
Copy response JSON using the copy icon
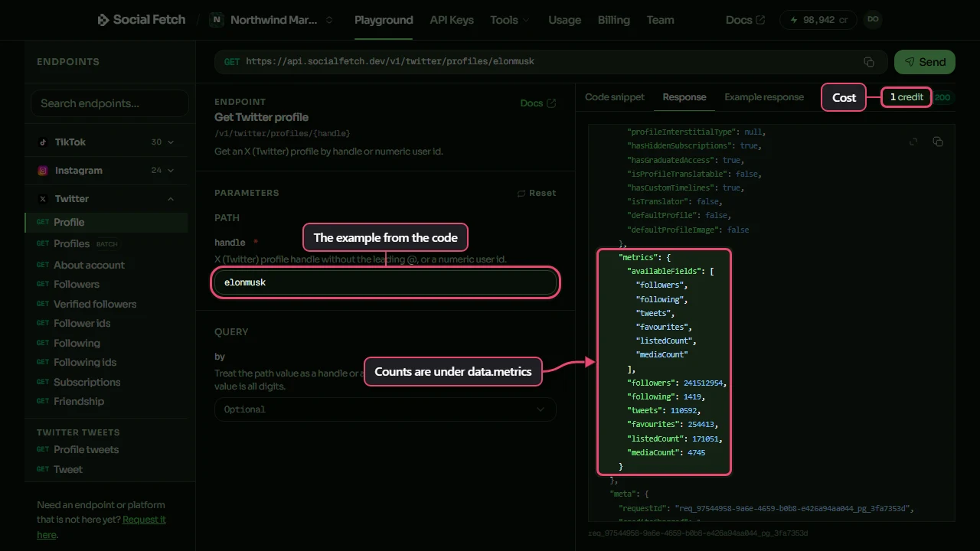point(938,142)
